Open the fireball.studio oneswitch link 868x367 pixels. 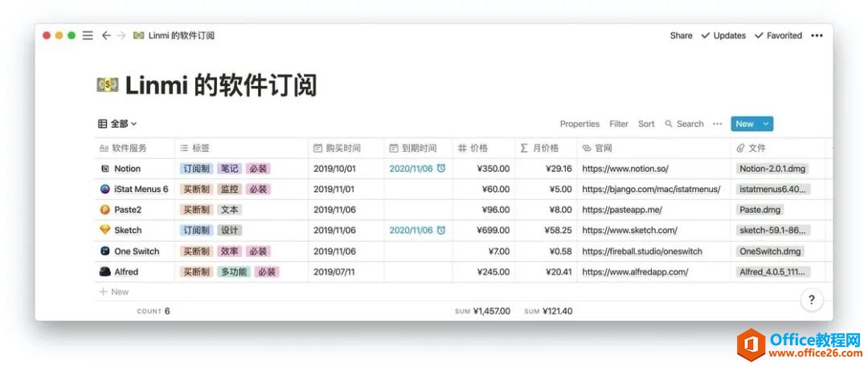click(x=642, y=251)
